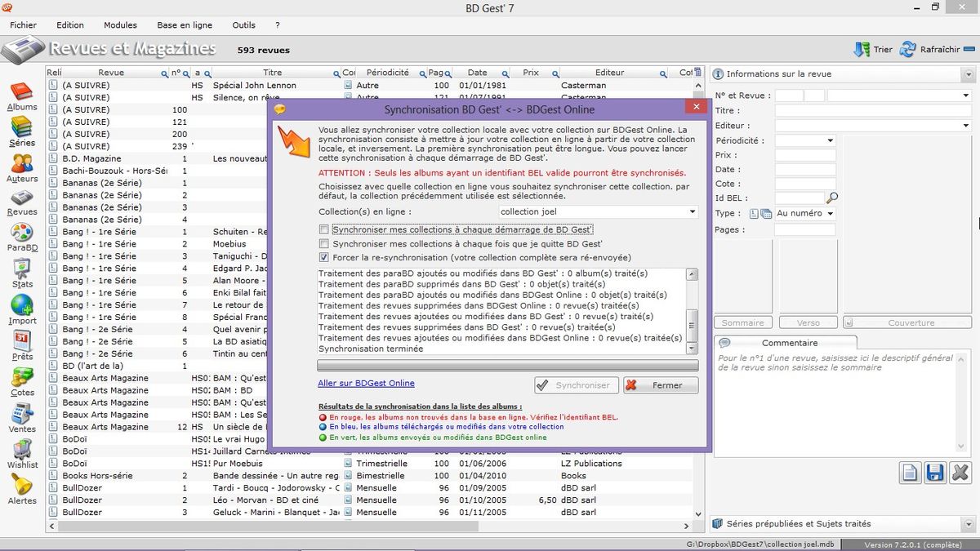Viewport: 980px width, 551px height.
Task: Open the Import tool icon
Action: click(x=22, y=308)
